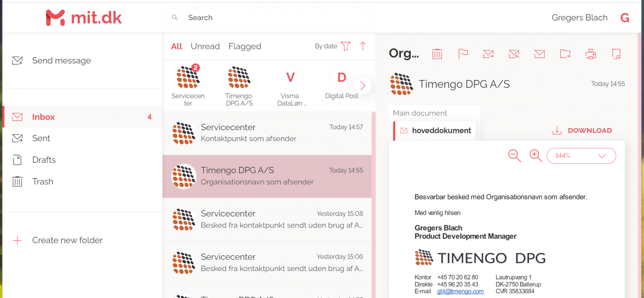Click the note icon in message toolbar
Image resolution: width=644 pixels, height=298 pixels.
click(x=616, y=54)
